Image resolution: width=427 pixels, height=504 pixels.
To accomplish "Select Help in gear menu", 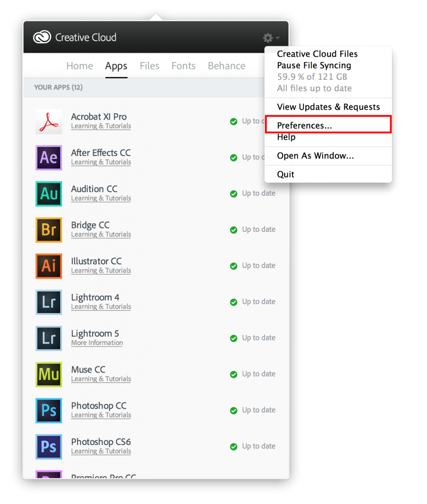I will point(286,137).
